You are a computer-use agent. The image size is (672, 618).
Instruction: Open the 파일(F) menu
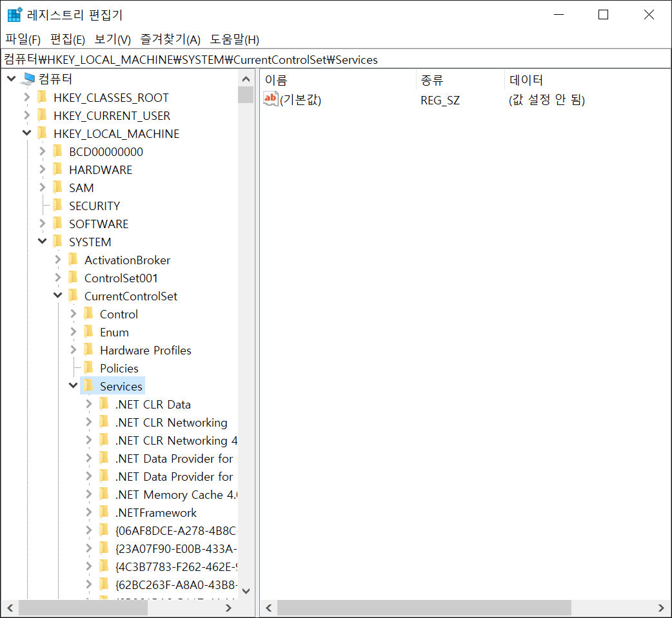23,39
